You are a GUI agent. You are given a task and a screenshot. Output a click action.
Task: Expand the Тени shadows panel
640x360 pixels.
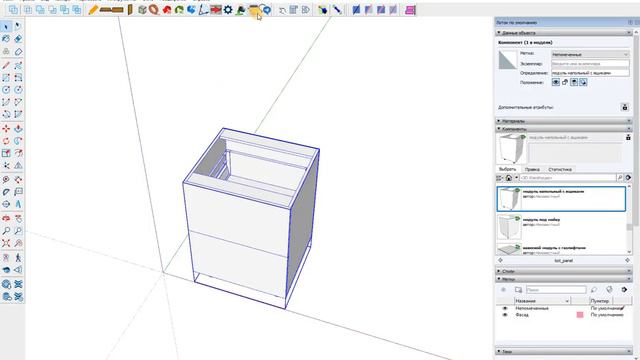click(563, 351)
